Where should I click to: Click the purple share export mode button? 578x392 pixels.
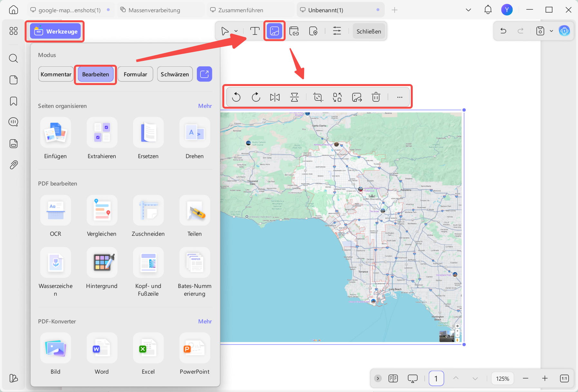205,74
